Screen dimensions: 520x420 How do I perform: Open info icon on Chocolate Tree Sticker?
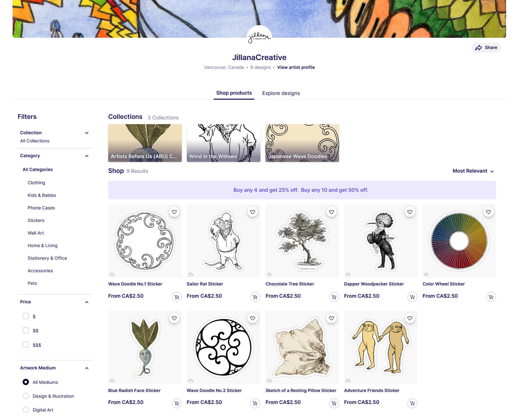click(x=269, y=275)
